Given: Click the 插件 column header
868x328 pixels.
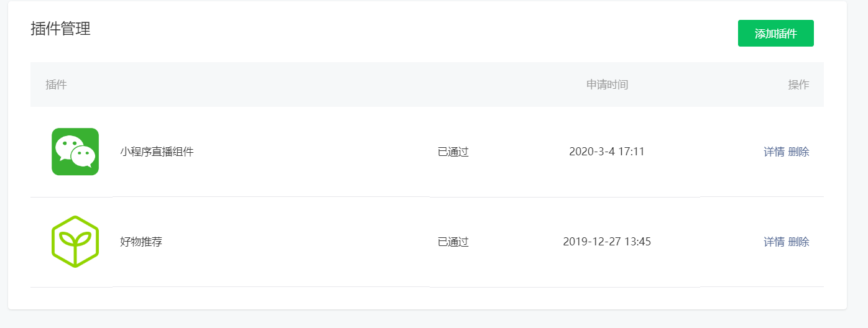Looking at the screenshot, I should pos(56,84).
